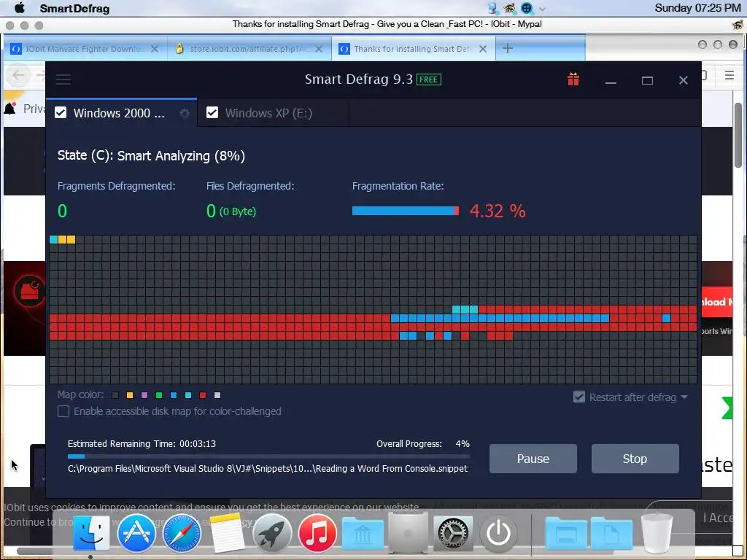This screenshot has width=747, height=560.
Task: Open iTunes music icon in dock
Action: (x=317, y=533)
